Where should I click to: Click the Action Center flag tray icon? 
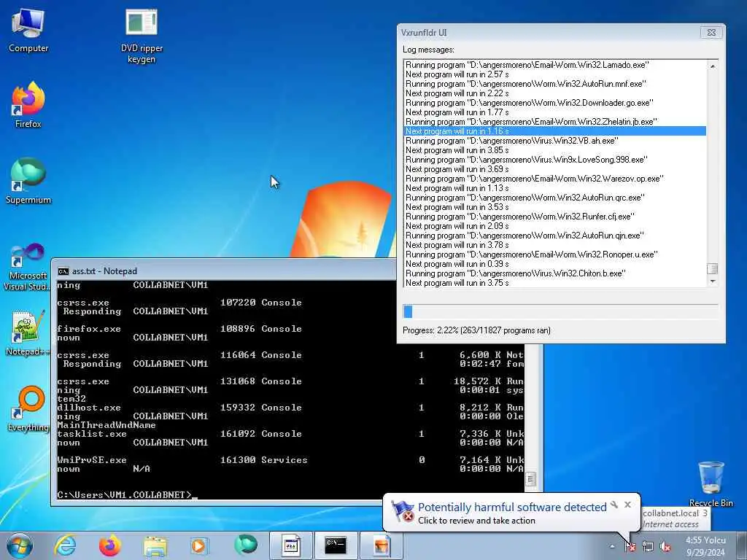(630, 546)
